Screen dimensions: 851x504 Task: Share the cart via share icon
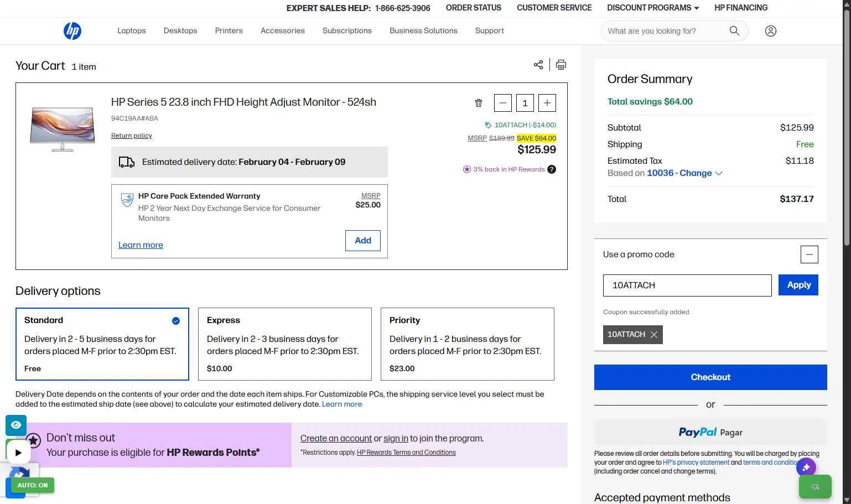click(x=538, y=65)
